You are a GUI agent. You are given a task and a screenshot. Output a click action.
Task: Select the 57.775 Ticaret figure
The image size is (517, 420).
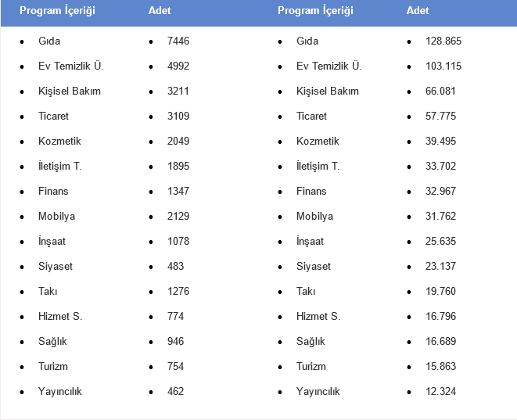click(x=440, y=116)
